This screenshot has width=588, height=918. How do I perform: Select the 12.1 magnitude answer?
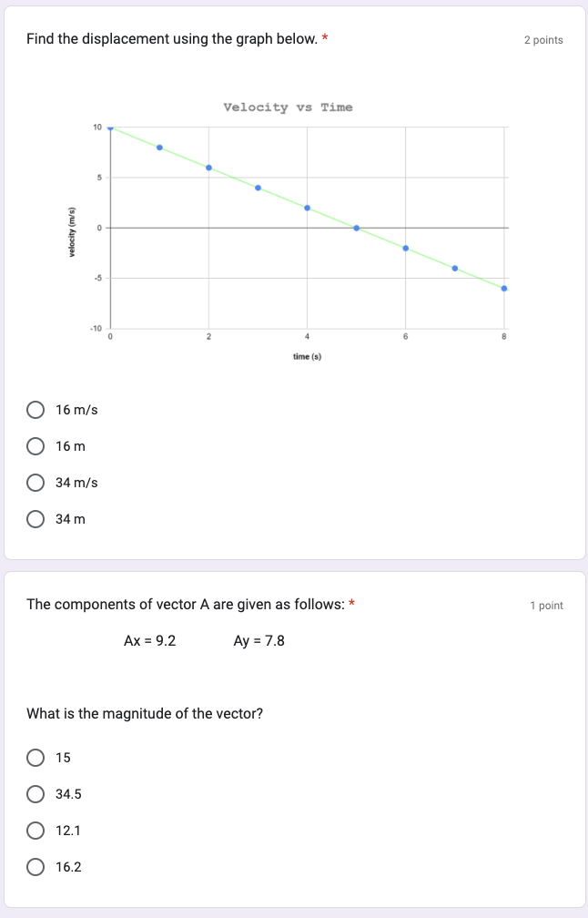click(35, 830)
